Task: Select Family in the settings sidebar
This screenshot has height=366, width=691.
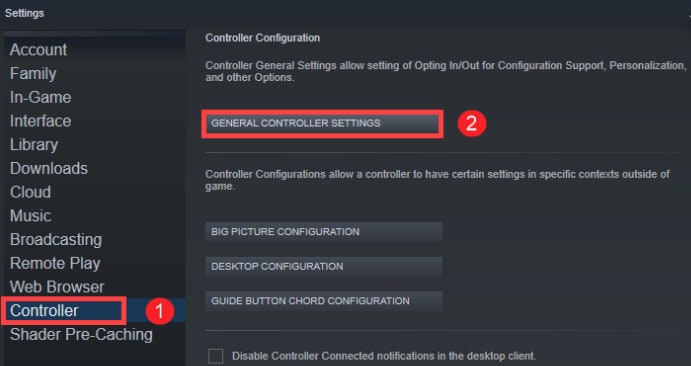Action: pos(33,74)
